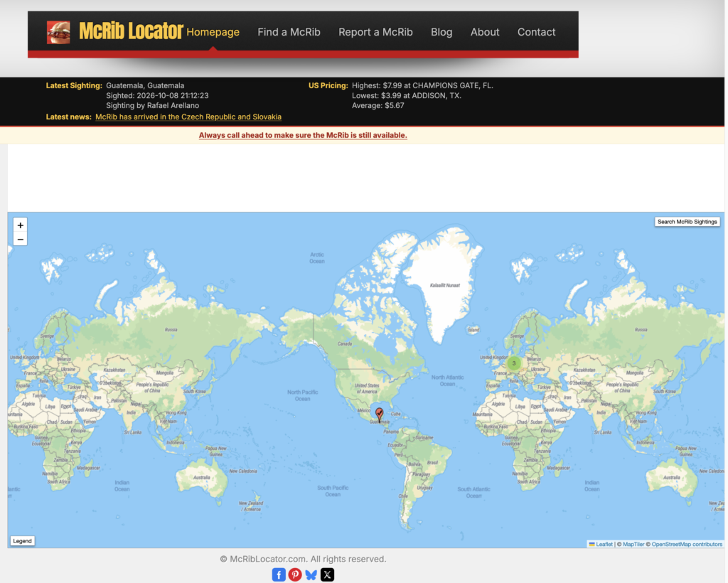Click the 'Latest Sighting:' label
The width and height of the screenshot is (728, 583).
coord(74,85)
